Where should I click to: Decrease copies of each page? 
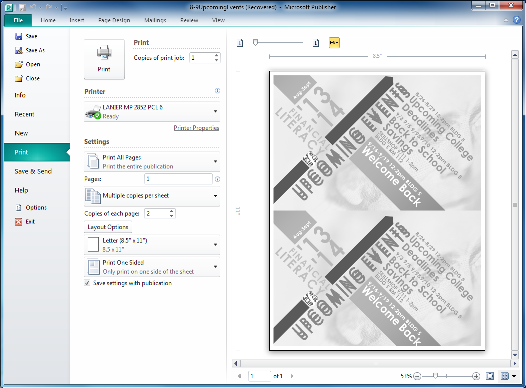point(172,216)
